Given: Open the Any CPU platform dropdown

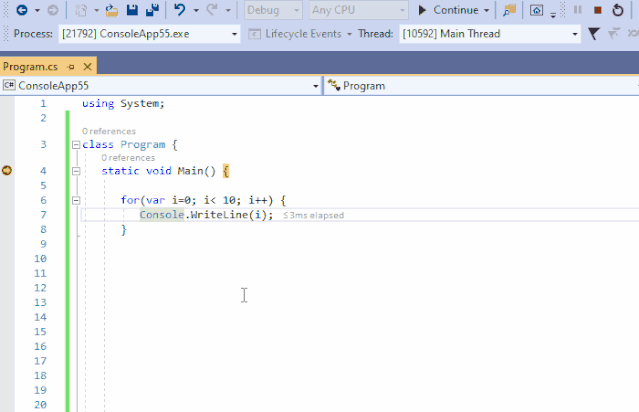Looking at the screenshot, I should pyautogui.click(x=359, y=10).
